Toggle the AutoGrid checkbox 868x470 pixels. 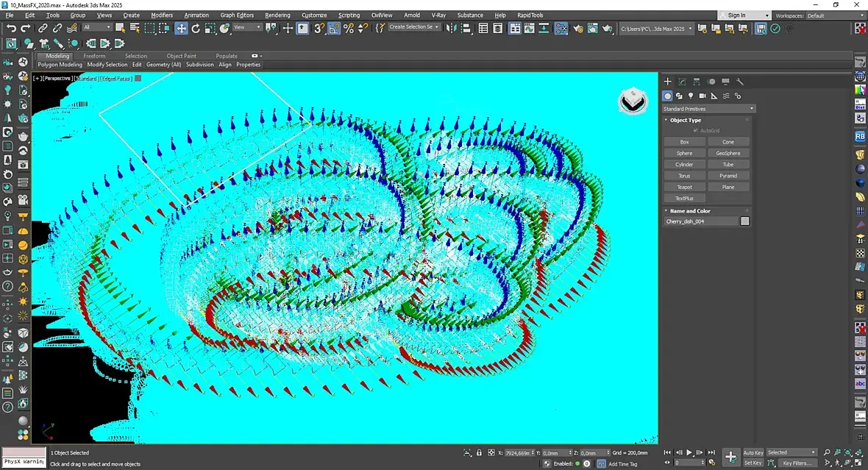(x=696, y=131)
